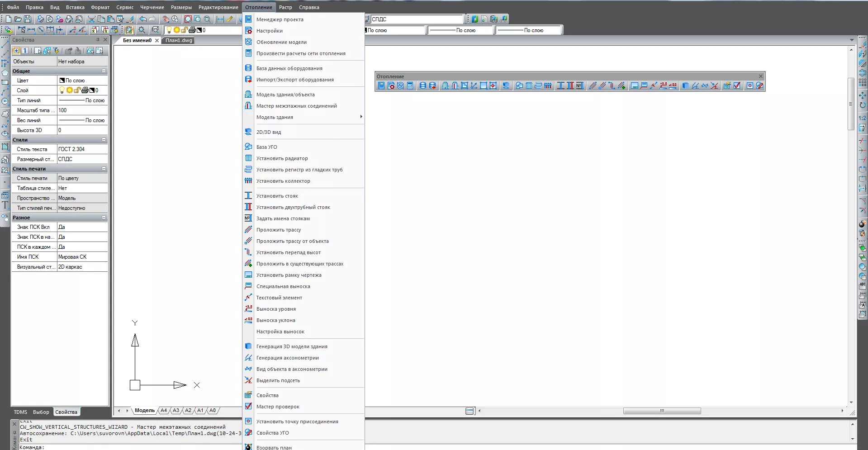Click the calculator icon in Отопление toolbar

[410, 85]
